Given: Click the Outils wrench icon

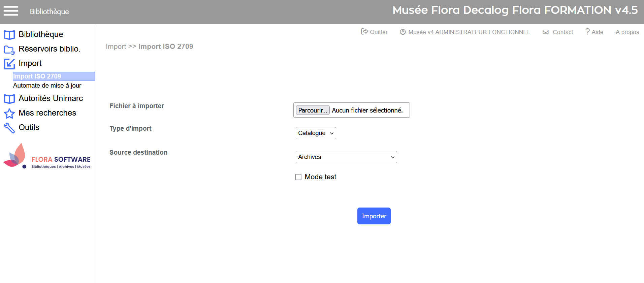Looking at the screenshot, I should tap(9, 128).
